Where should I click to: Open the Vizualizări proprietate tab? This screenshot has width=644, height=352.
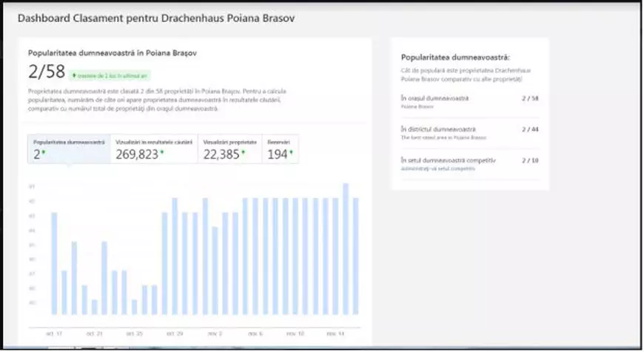229,149
